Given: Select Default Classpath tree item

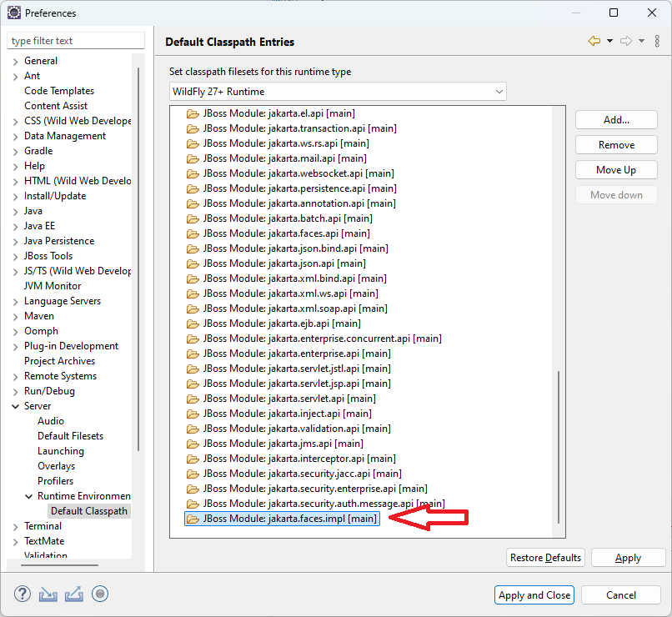Looking at the screenshot, I should [89, 511].
